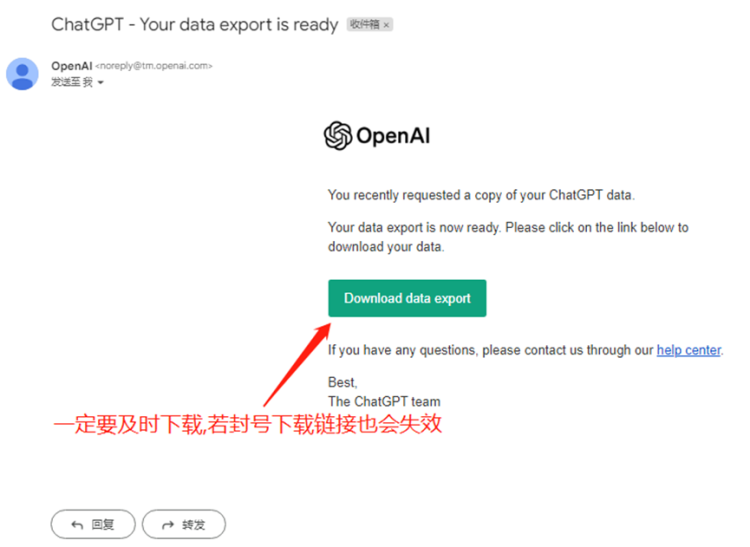The height and width of the screenshot is (547, 750).
Task: Remove the 收件箱 label with its x
Action: click(x=386, y=25)
